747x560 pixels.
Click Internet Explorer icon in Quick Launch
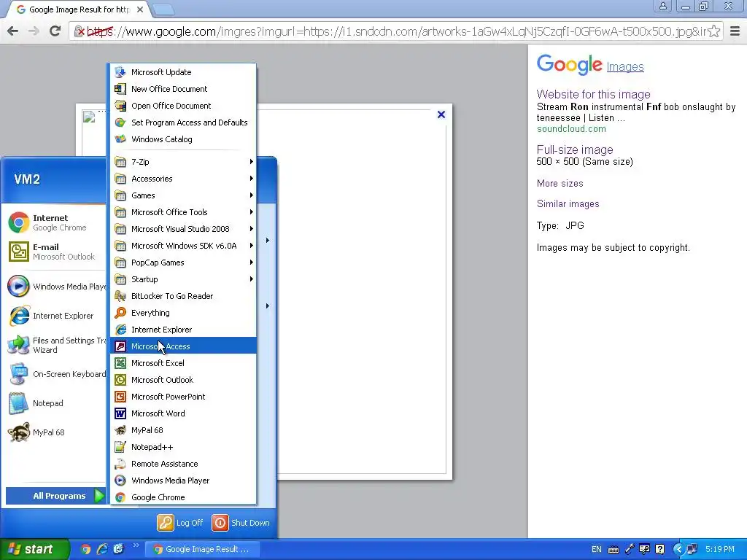tap(102, 549)
